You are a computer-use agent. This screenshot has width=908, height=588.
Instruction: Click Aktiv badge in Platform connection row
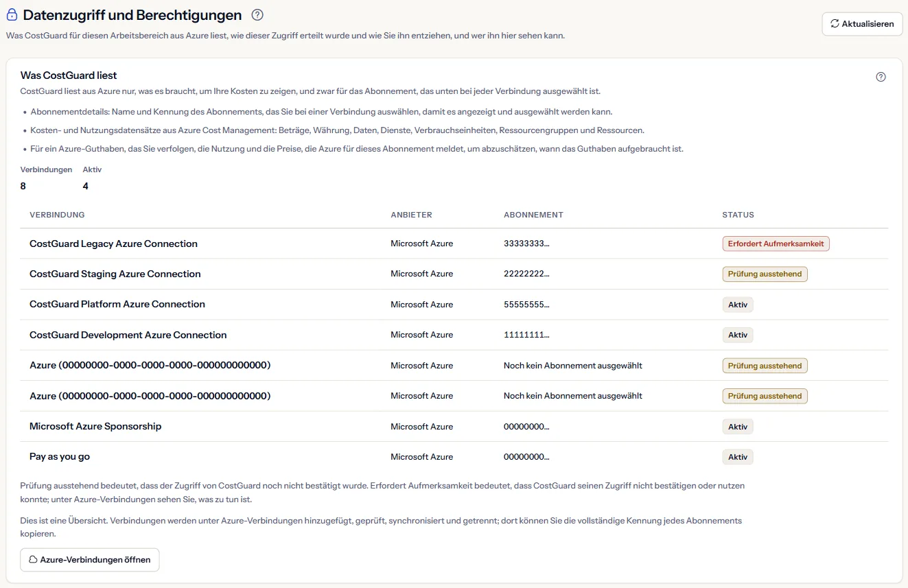coord(738,305)
